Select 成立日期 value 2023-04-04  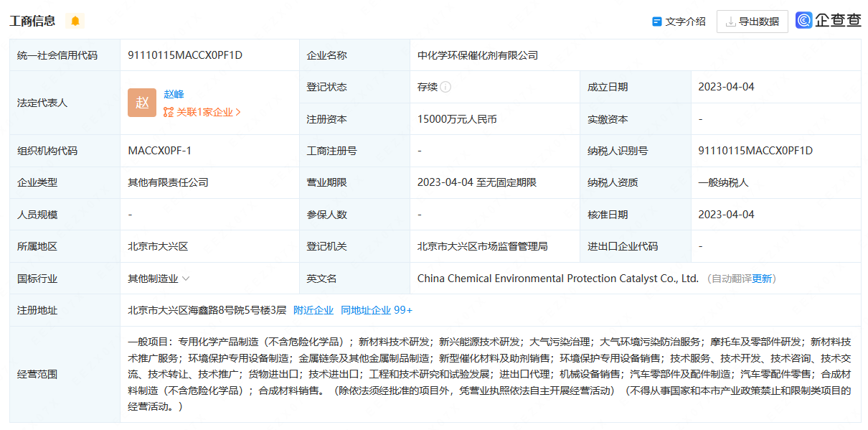(x=727, y=87)
